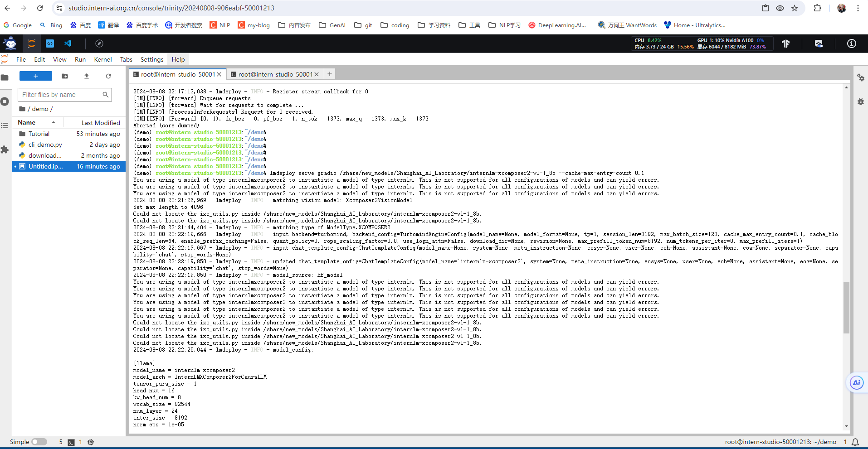The width and height of the screenshot is (868, 449).
Task: Click the kernel status icon in the status bar
Action: point(91,442)
